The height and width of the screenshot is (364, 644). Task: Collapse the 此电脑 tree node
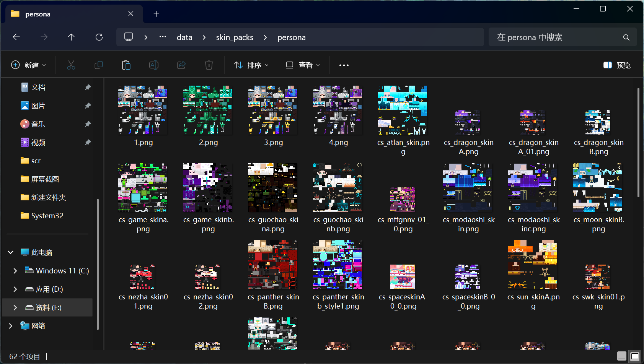click(11, 252)
